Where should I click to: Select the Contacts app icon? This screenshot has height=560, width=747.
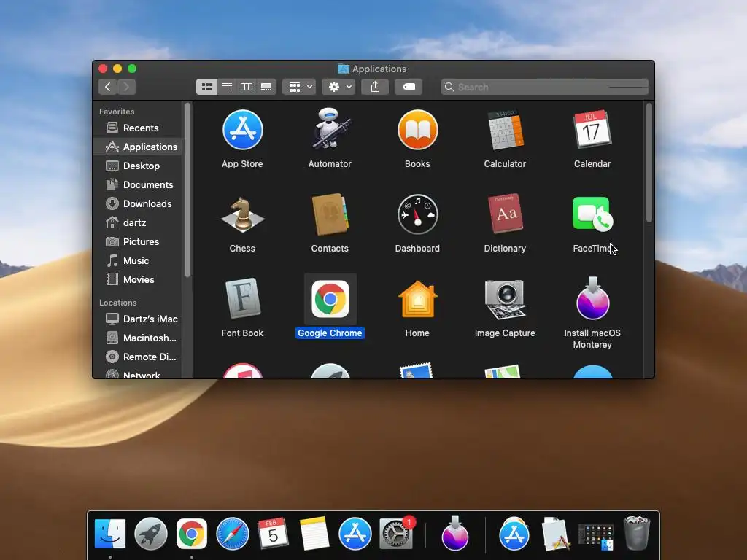point(330,214)
